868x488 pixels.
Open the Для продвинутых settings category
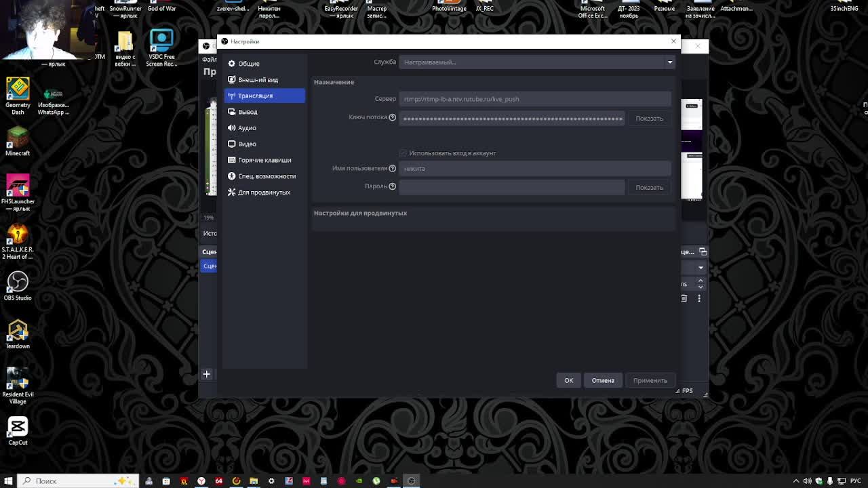point(264,192)
